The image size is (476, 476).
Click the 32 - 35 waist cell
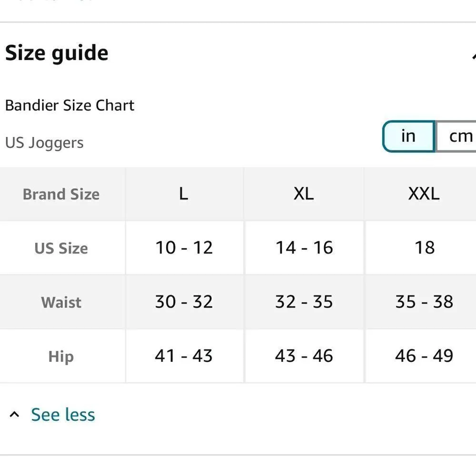[x=304, y=302]
